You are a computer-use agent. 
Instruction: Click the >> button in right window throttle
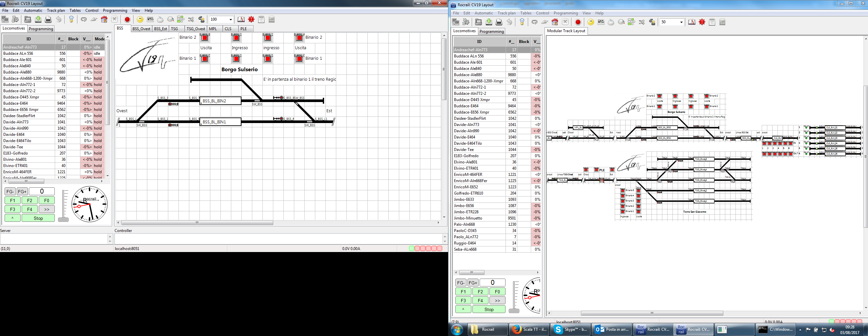point(497,301)
